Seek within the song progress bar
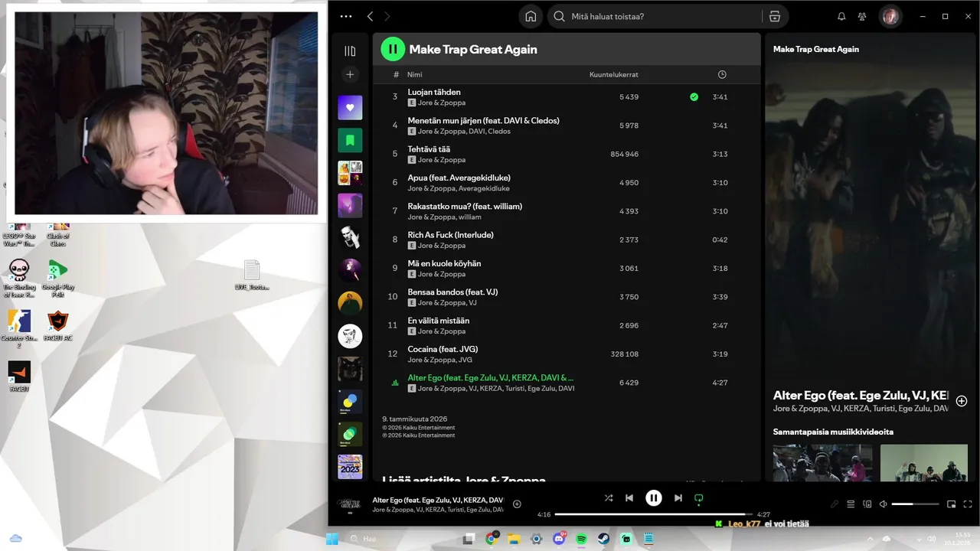This screenshot has width=980, height=551. tap(654, 514)
